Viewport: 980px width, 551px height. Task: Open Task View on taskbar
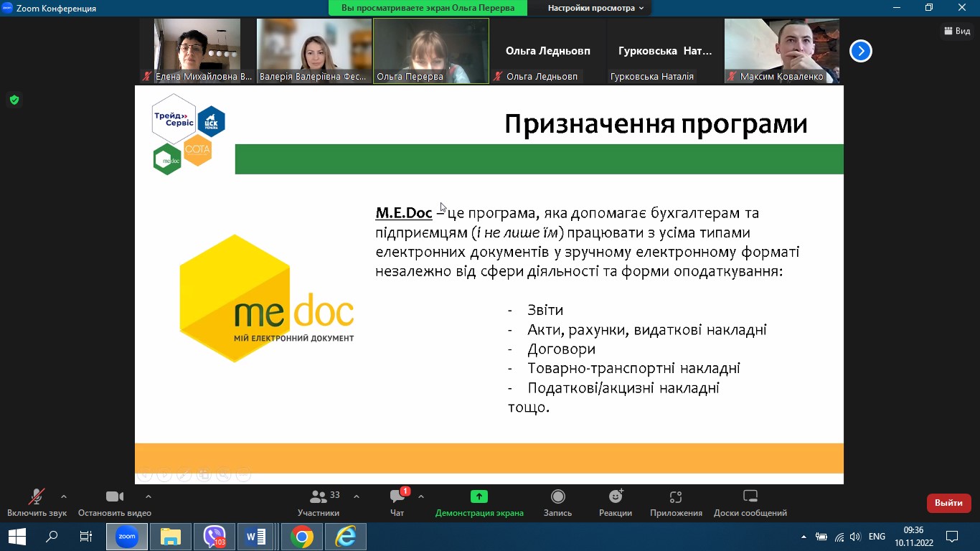point(86,536)
